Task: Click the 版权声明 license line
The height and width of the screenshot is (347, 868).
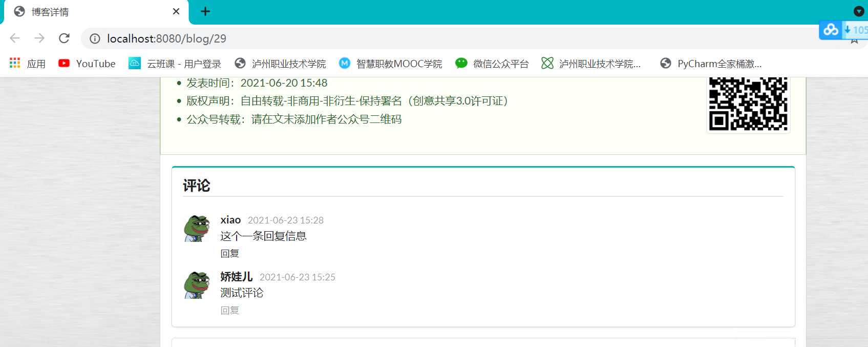Action: pos(347,101)
